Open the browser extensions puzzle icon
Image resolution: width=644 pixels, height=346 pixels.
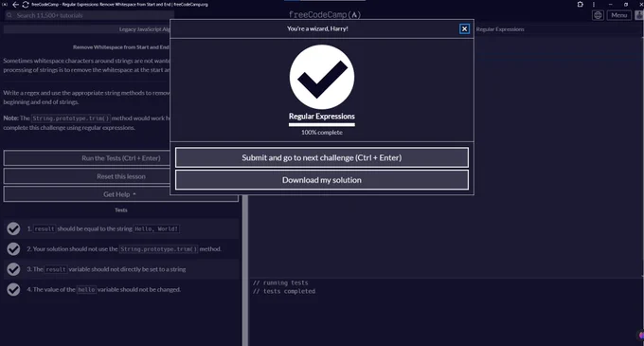[580, 4]
